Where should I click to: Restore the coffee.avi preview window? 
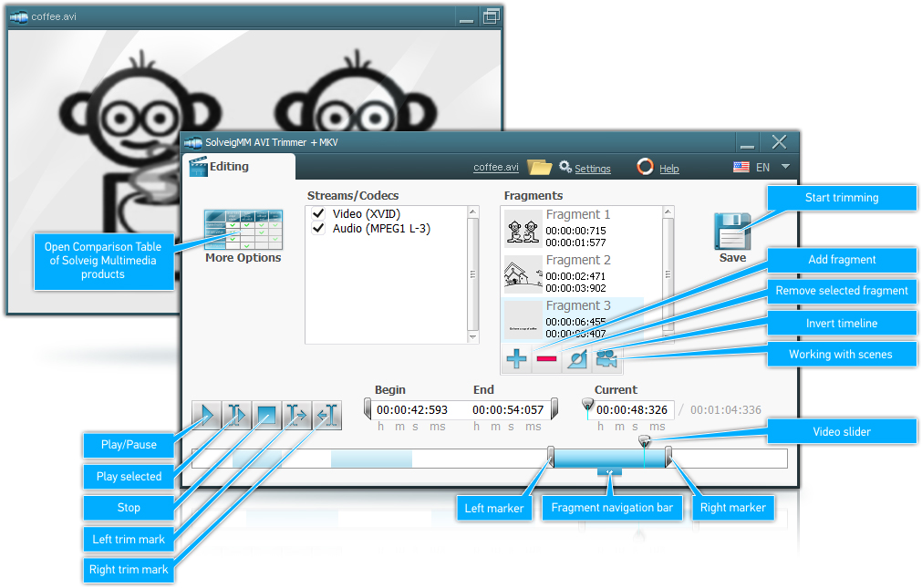pos(491,16)
